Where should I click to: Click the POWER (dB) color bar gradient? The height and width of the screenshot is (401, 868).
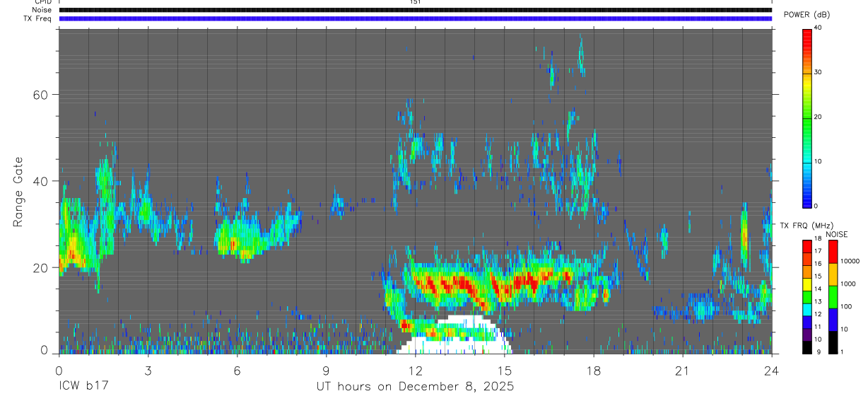point(807,117)
